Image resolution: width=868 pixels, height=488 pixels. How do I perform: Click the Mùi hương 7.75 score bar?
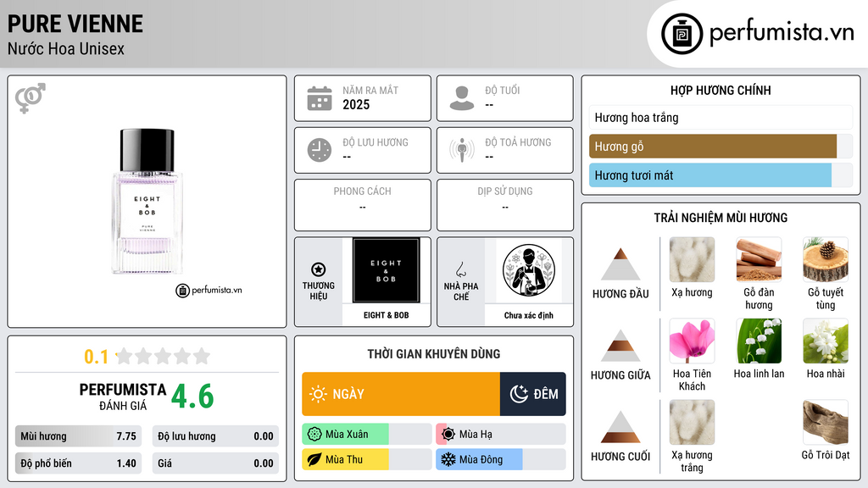(79, 436)
